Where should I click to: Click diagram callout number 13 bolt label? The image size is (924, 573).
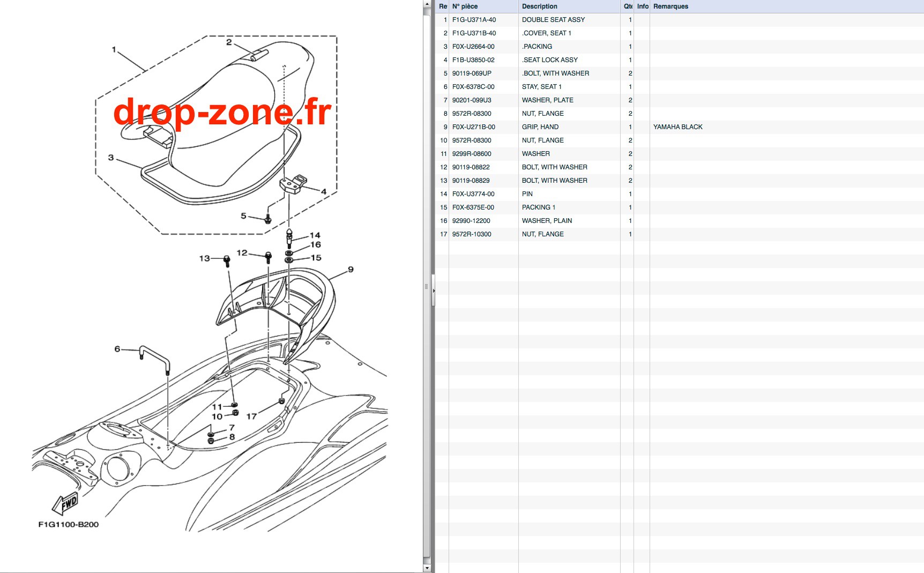pyautogui.click(x=205, y=258)
